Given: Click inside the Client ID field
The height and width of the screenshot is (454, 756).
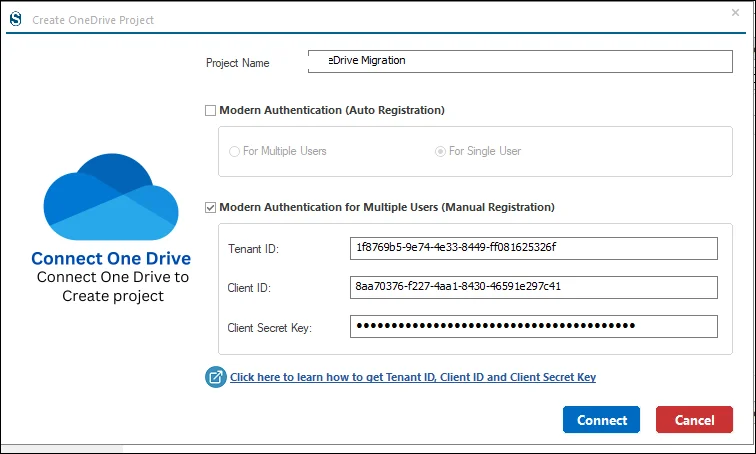Looking at the screenshot, I should [x=534, y=287].
